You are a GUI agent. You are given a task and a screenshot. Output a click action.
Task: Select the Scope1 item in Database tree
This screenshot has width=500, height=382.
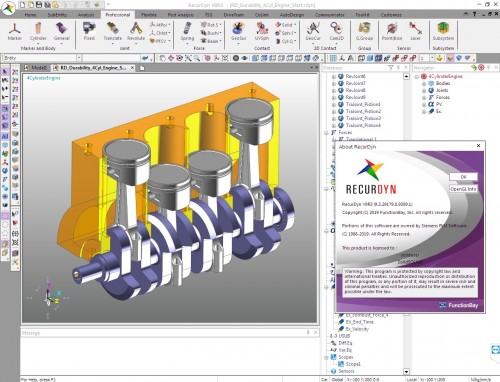[x=353, y=364]
